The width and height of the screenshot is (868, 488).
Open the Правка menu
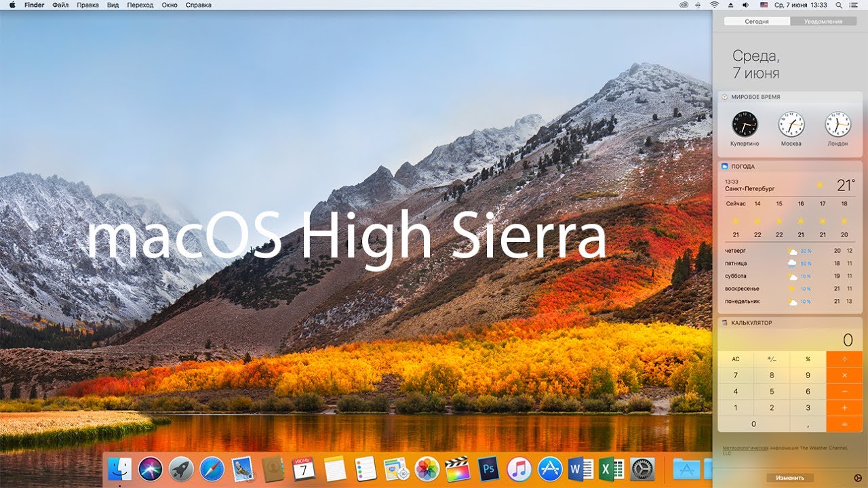pyautogui.click(x=87, y=5)
